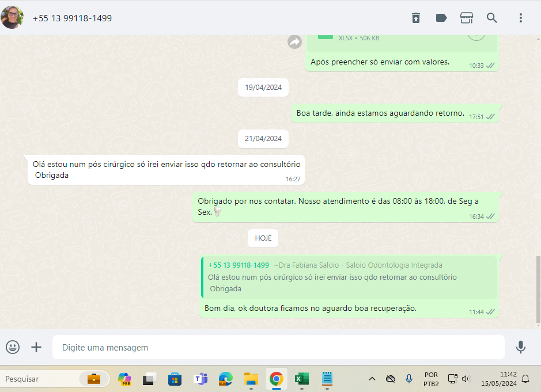Screen dimensions: 541x392
Task: Open Microsoft Edge from taskbar
Action: pyautogui.click(x=226, y=379)
